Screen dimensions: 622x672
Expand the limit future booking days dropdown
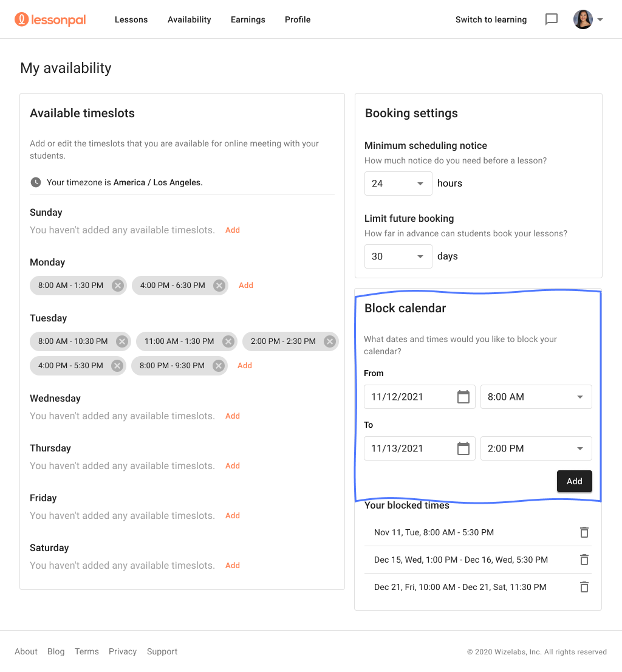(398, 256)
